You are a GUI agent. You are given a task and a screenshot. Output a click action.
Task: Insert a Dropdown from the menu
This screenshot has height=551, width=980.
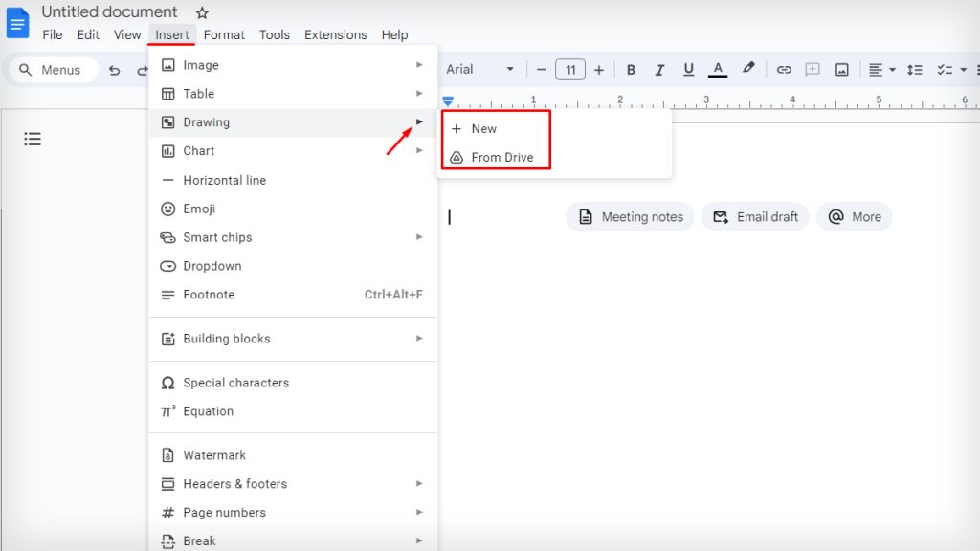[x=293, y=266]
